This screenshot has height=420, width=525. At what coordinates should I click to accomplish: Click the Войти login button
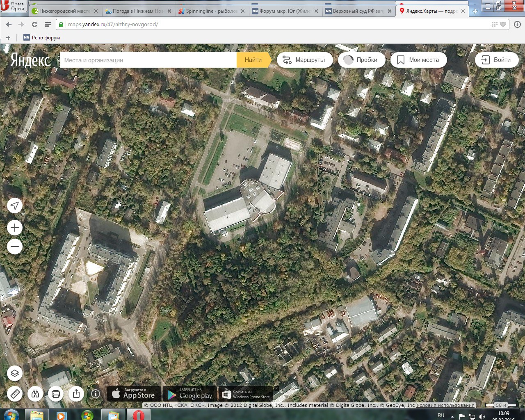[x=497, y=60]
